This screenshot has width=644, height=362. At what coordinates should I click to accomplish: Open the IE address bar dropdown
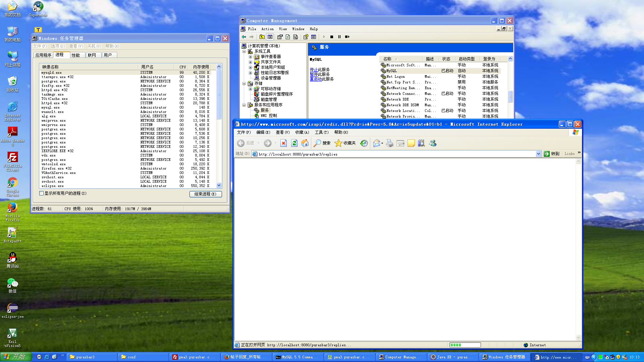click(x=538, y=154)
